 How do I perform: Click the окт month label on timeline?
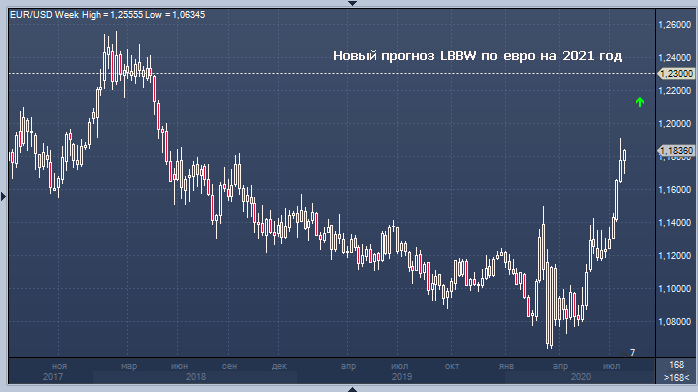pos(451,366)
